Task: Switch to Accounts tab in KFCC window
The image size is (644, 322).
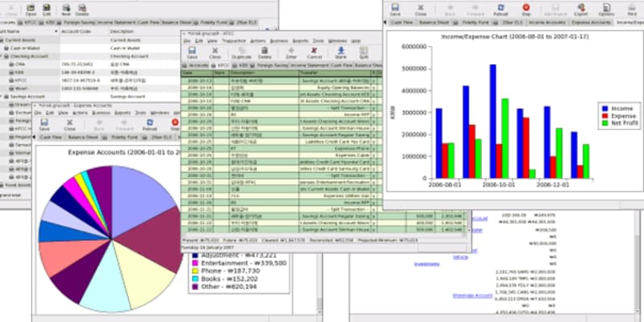Action: point(196,65)
